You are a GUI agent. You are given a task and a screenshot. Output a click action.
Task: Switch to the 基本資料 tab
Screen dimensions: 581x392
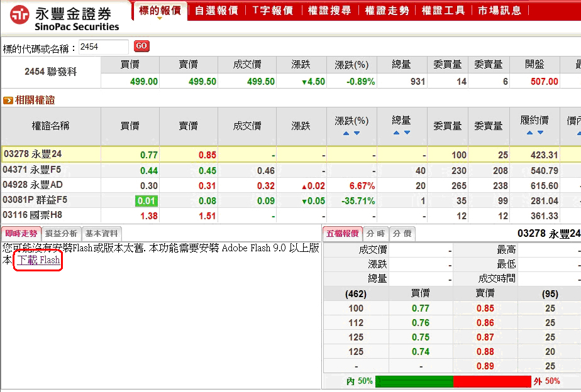[101, 234]
